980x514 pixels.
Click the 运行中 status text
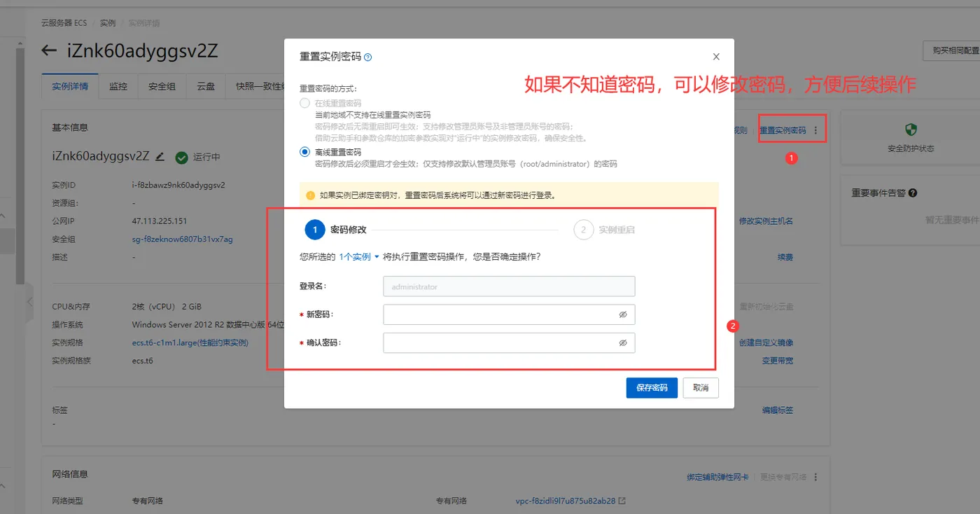(206, 157)
